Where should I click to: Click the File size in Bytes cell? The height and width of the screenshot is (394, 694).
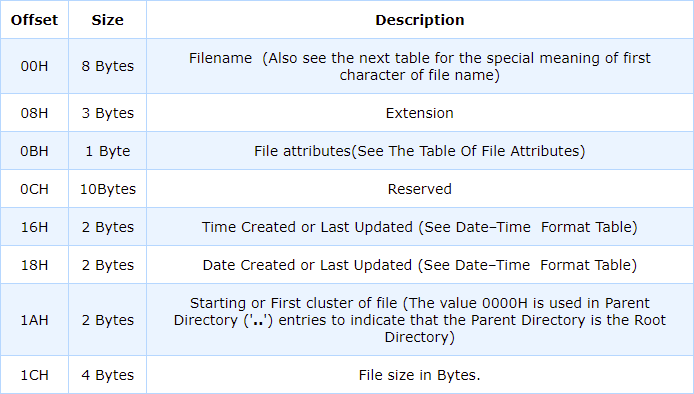tap(420, 375)
